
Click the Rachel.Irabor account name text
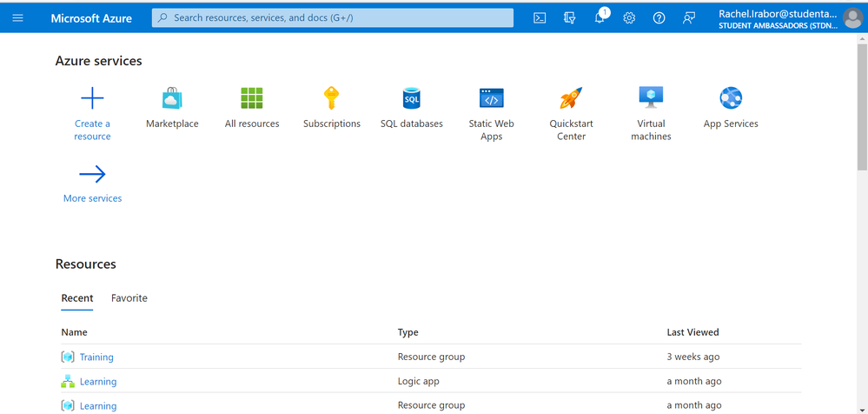(778, 13)
